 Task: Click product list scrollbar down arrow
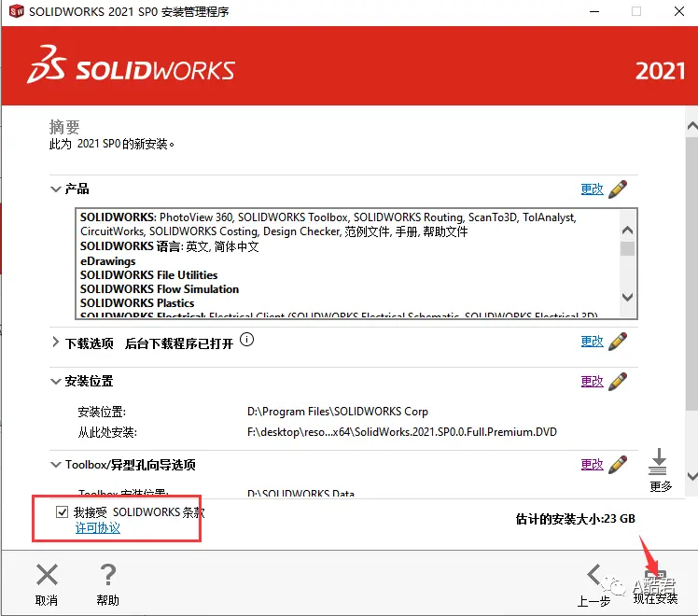tap(627, 297)
